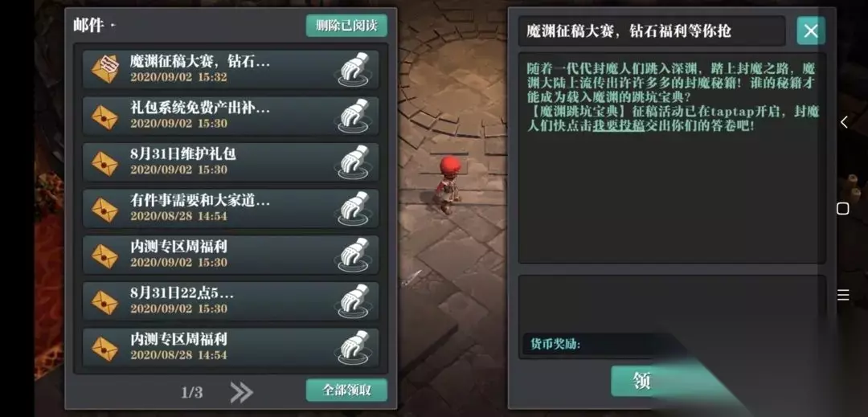Click the 删除已阅读 button
868x417 pixels.
click(346, 26)
